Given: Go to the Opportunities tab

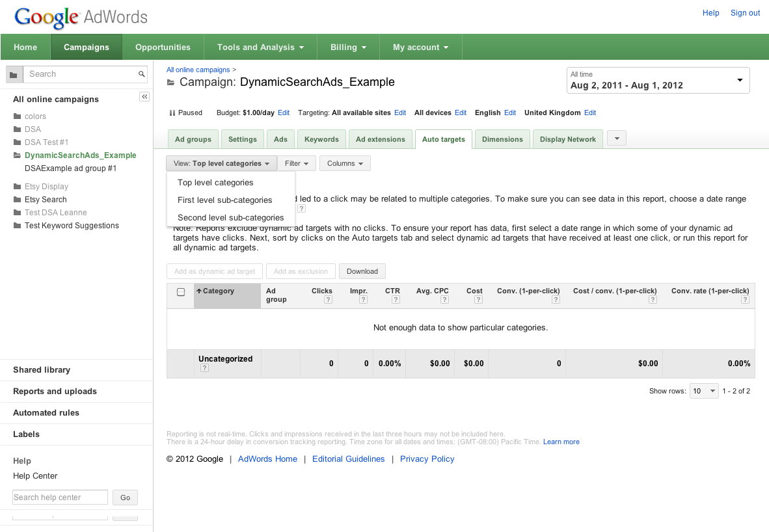Looking at the screenshot, I should click(x=163, y=47).
